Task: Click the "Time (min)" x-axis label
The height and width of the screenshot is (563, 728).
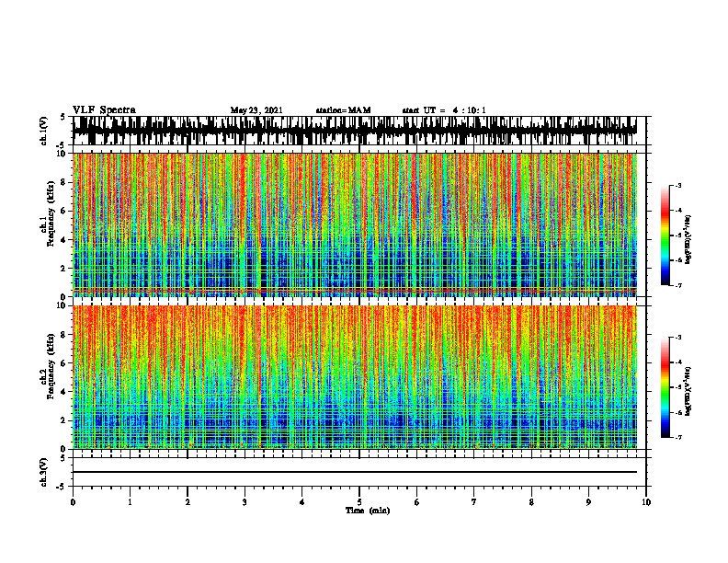Action: pos(368,511)
